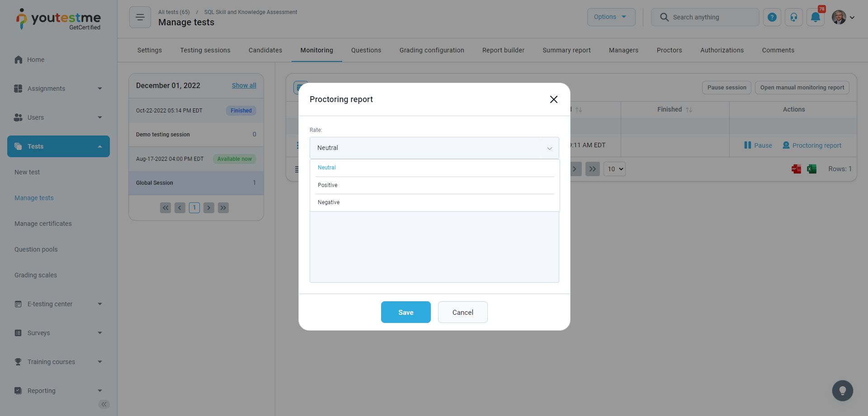Select Positive in the rate list
Screen dimensions: 868x416
coord(328,185)
